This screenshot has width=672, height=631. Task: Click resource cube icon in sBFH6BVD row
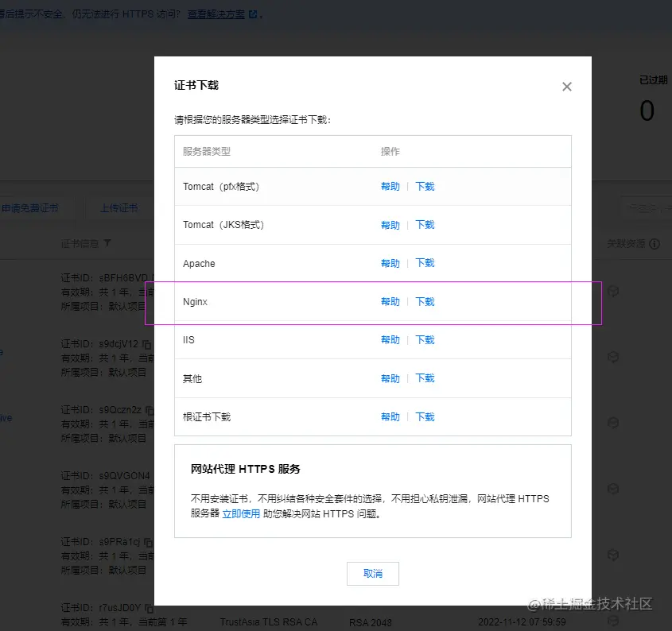coord(613,292)
